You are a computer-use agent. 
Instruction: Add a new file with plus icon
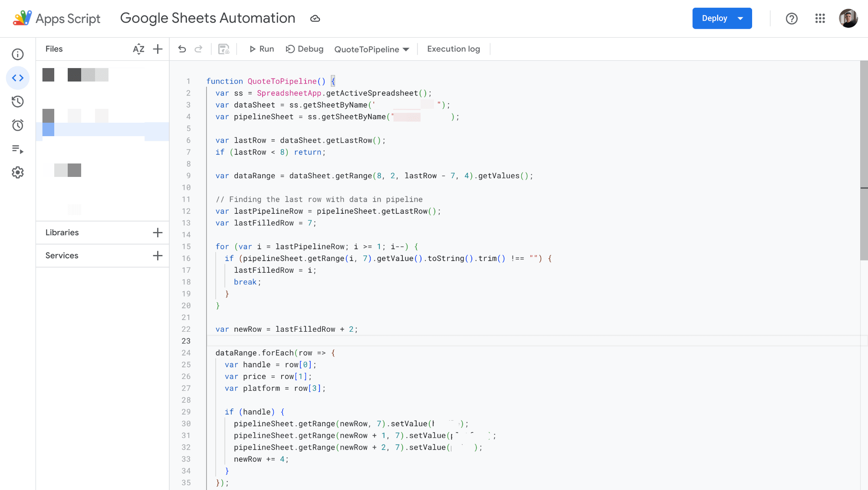click(x=158, y=49)
